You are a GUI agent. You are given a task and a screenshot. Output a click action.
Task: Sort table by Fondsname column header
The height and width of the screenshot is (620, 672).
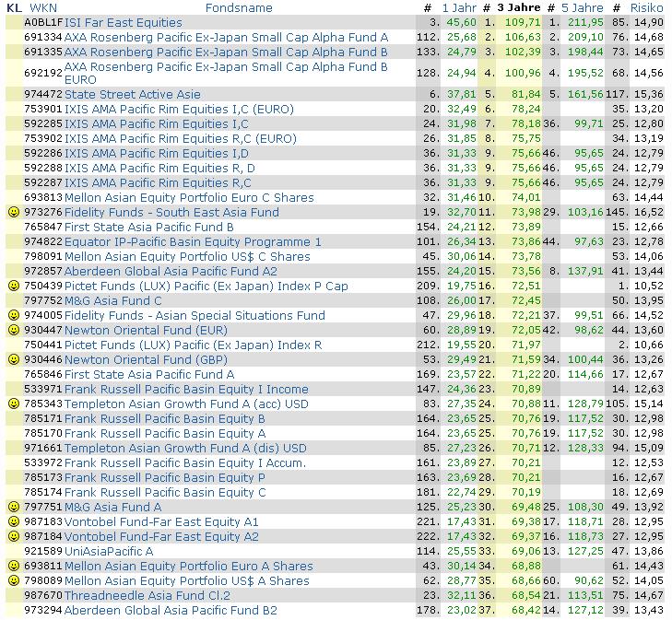[239, 7]
